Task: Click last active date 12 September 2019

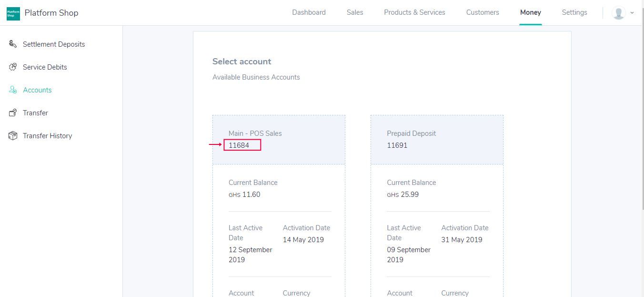Action: pos(251,255)
